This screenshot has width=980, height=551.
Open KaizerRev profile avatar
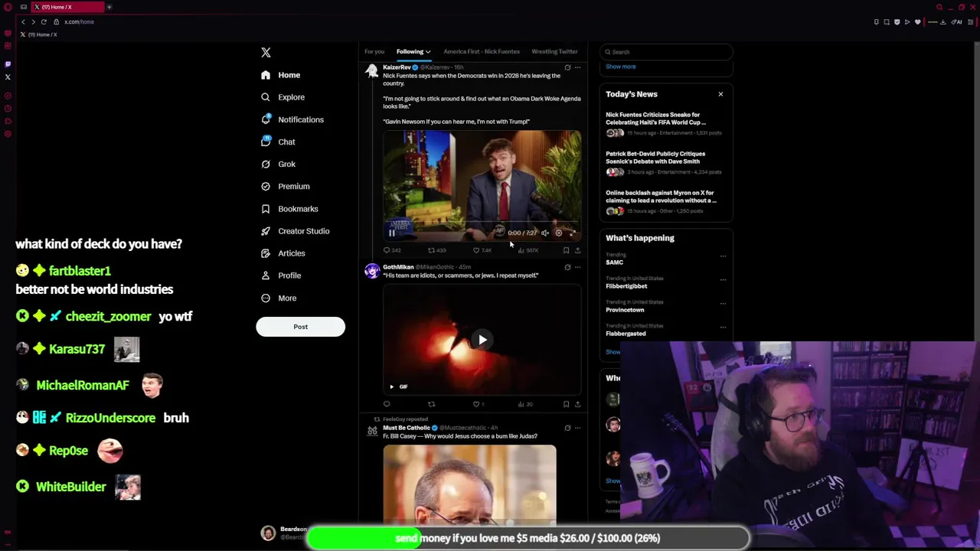coord(372,71)
